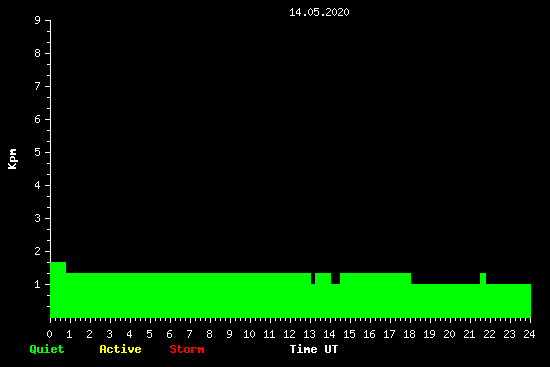Viewport: 550px width, 367px height.
Task: Click the tallest green bar near hour 0
Action: pyautogui.click(x=58, y=290)
